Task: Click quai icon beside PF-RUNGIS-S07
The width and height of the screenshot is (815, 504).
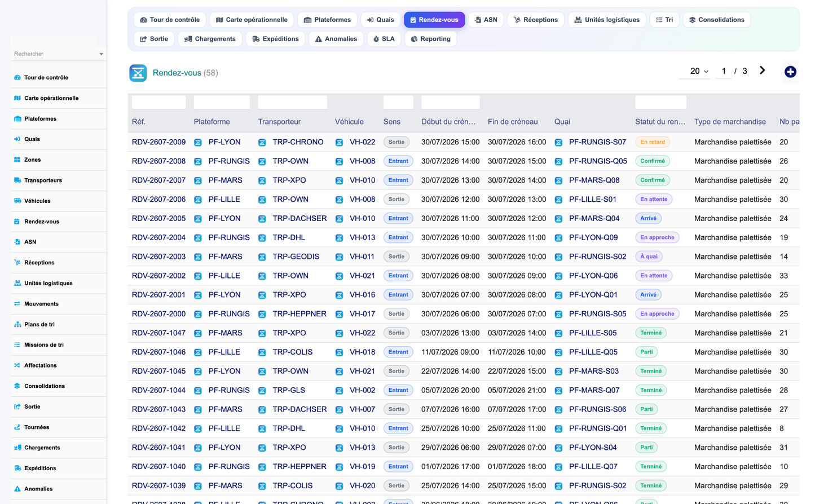Action: tap(558, 143)
